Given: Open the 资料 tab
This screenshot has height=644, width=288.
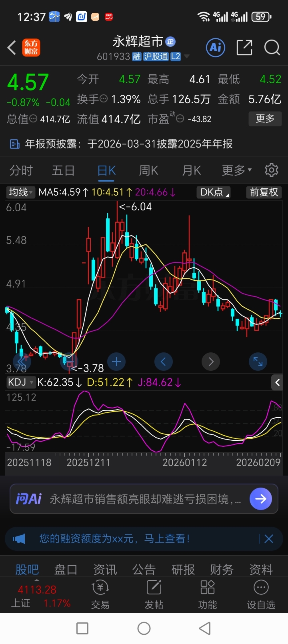Looking at the screenshot, I should click(x=261, y=569).
